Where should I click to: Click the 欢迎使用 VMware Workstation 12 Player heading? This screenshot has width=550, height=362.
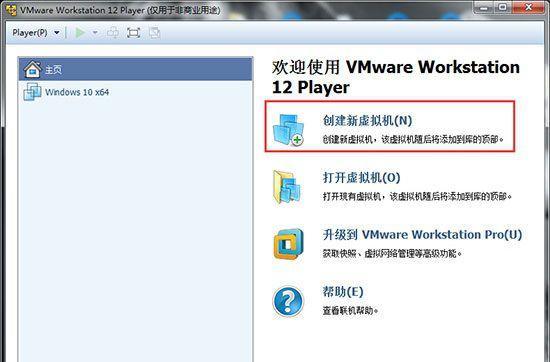click(x=396, y=77)
